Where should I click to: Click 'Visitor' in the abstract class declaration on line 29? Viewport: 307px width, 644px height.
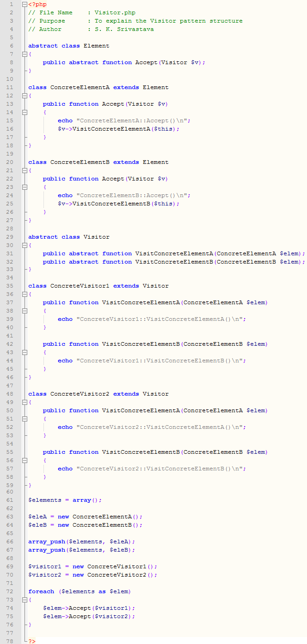click(97, 237)
